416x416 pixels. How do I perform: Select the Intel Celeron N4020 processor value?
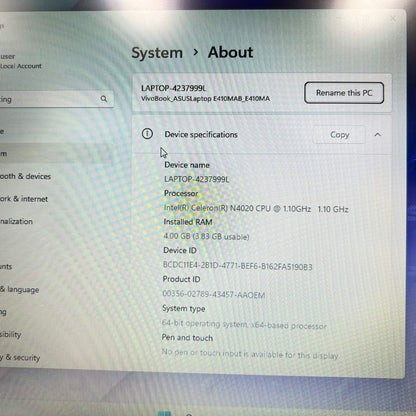(256, 209)
